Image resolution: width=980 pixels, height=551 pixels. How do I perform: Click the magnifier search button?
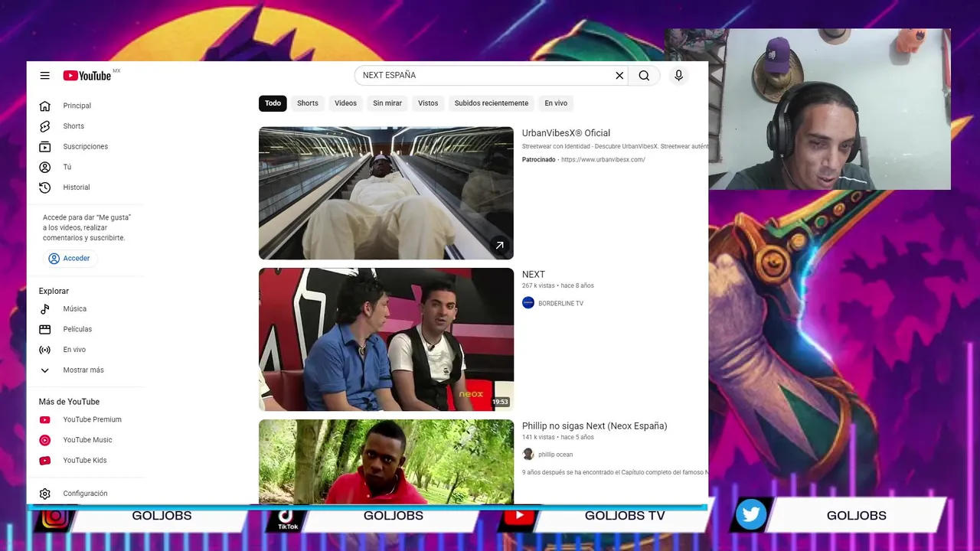644,75
